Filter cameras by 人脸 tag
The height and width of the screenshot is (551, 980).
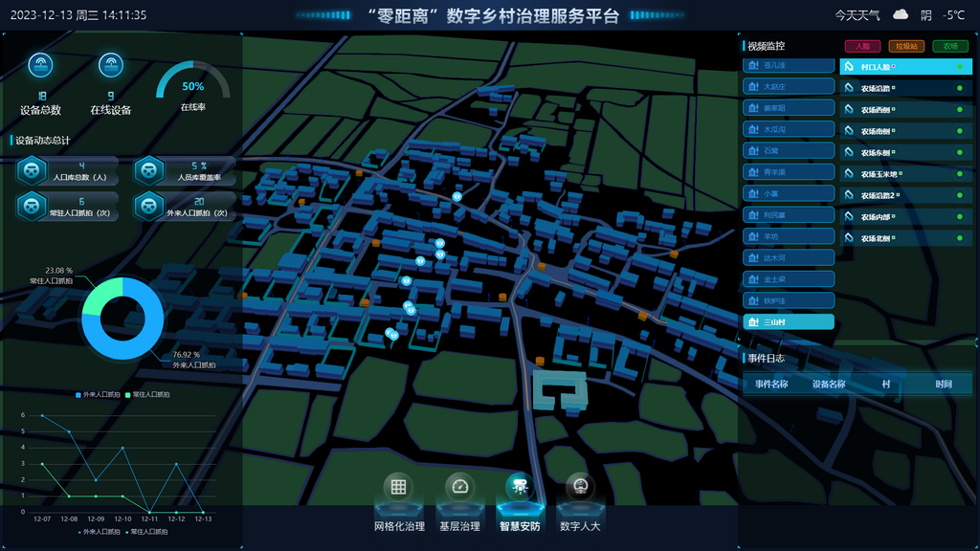pos(862,46)
